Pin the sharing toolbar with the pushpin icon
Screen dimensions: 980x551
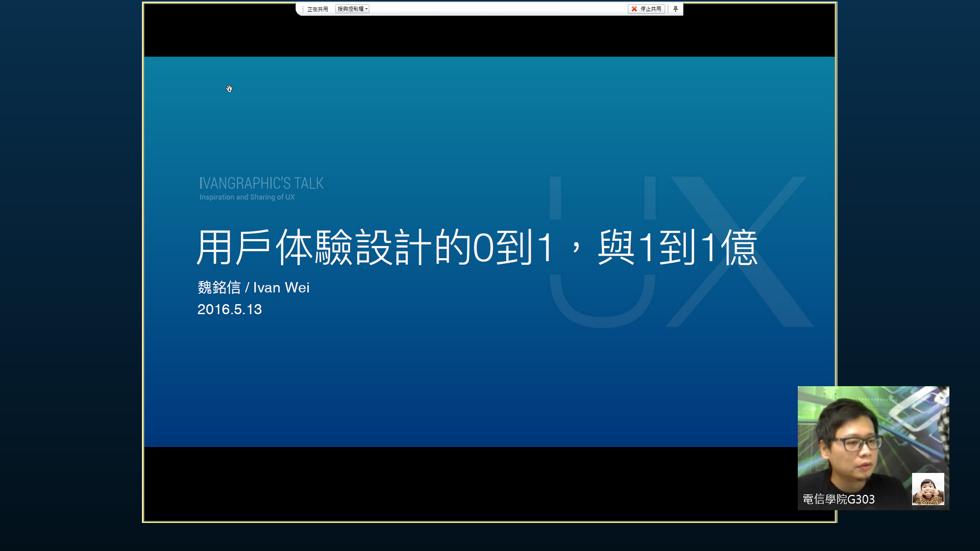pyautogui.click(x=675, y=9)
